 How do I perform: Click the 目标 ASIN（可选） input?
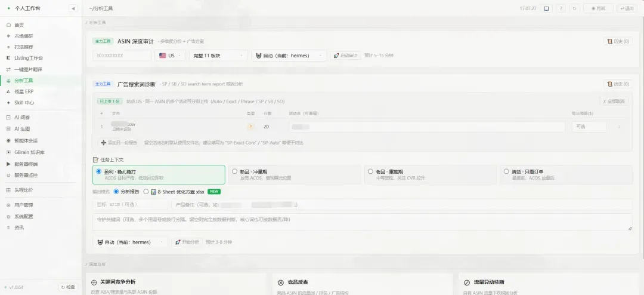[130, 204]
